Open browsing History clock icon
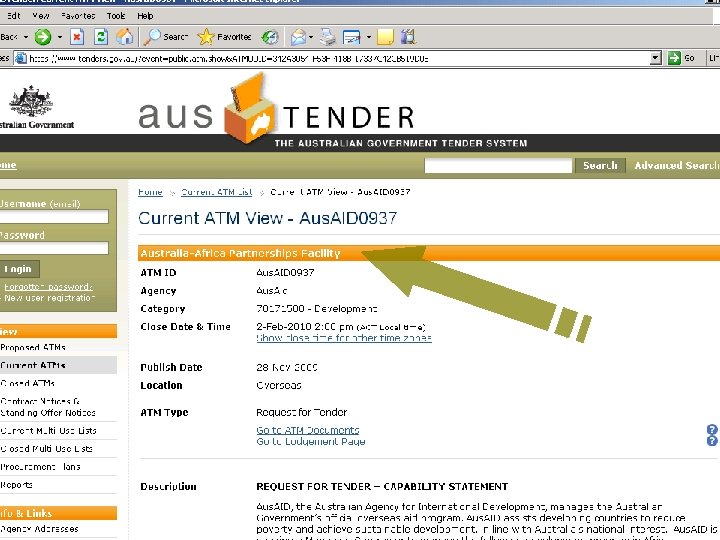Viewport: 720px width, 540px height. tap(270, 37)
